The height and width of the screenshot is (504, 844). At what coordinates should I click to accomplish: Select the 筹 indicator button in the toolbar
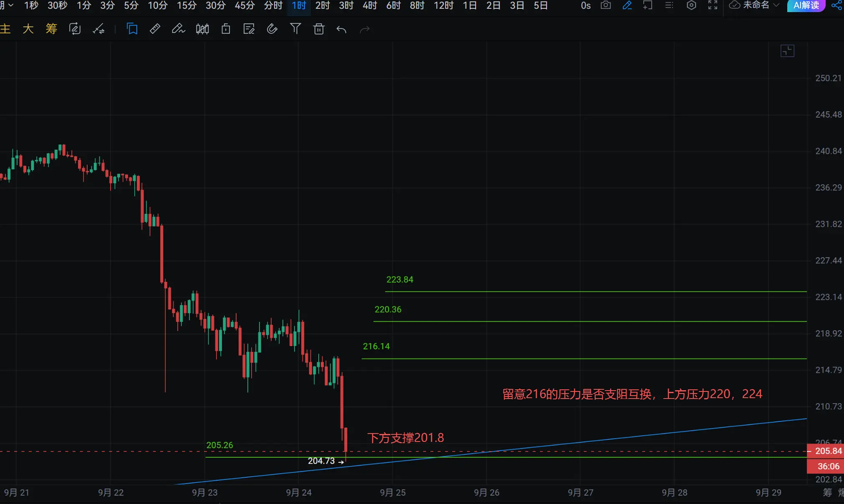(x=51, y=29)
